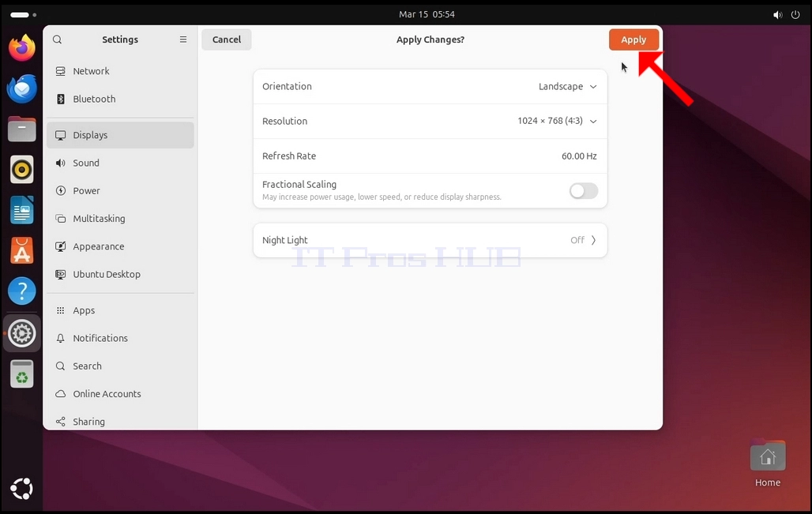Image resolution: width=812 pixels, height=514 pixels.
Task: Open the Orientation Landscape dropdown
Action: [x=568, y=86]
